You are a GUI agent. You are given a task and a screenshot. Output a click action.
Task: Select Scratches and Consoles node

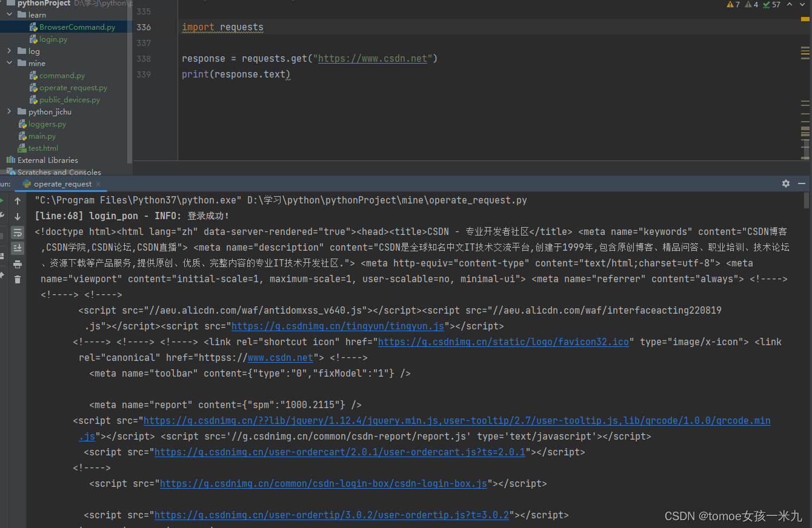[x=53, y=172]
